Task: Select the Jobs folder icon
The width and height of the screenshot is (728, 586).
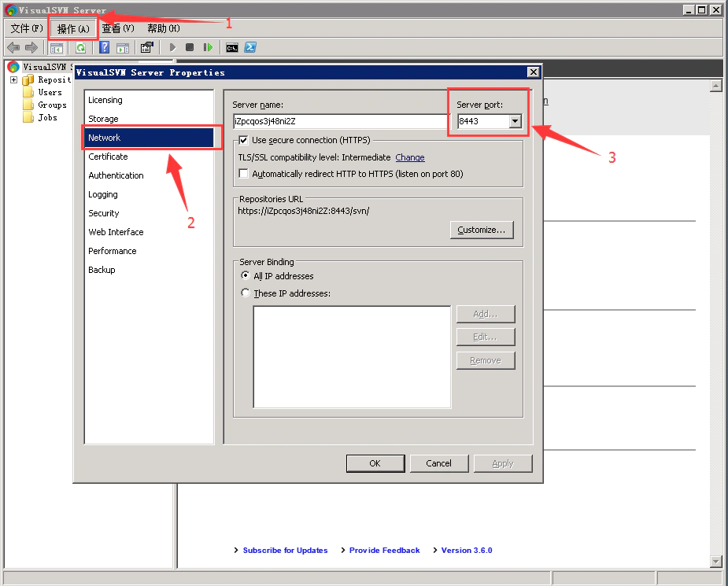Action: 28,117
